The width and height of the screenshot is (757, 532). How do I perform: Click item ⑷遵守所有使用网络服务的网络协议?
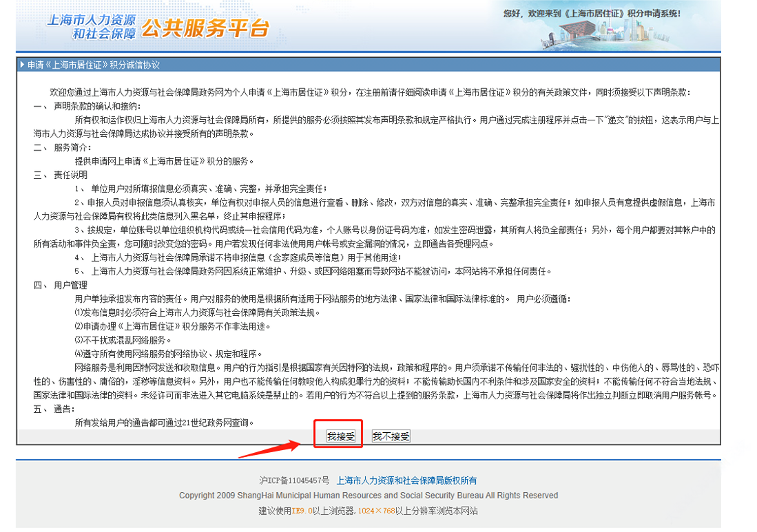169,354
